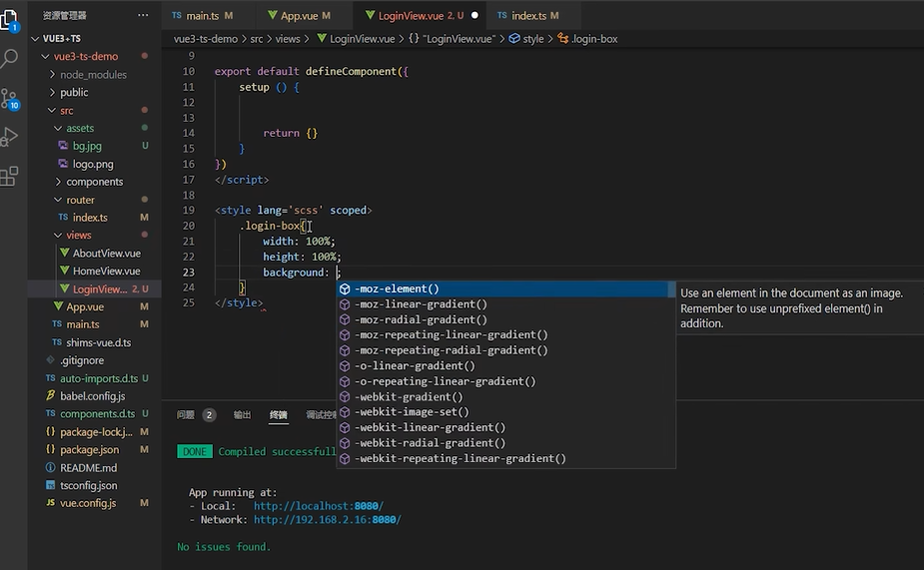924x570 pixels.
Task: Click views in the breadcrumb path
Action: pos(288,39)
